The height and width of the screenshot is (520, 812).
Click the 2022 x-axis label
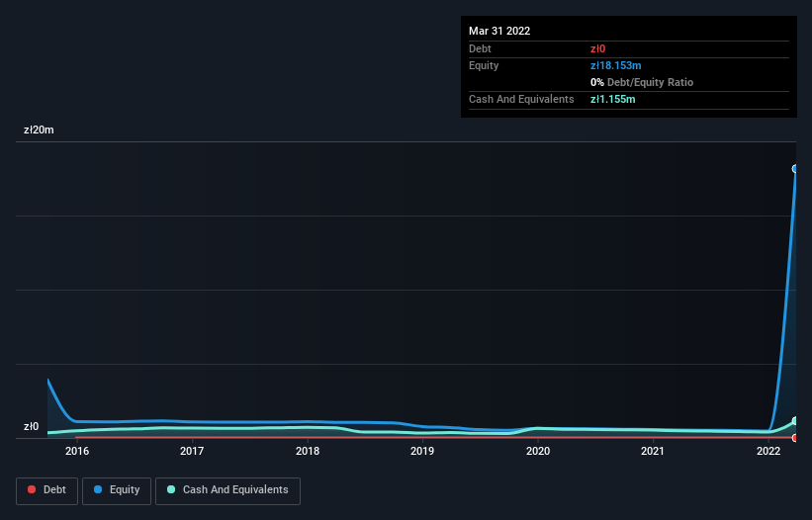pos(768,451)
